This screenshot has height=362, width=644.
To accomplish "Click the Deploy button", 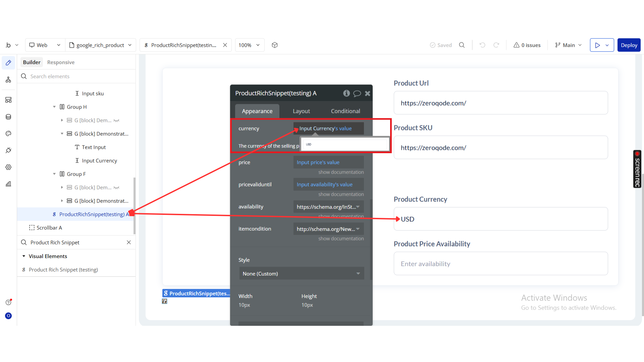I will (x=629, y=45).
